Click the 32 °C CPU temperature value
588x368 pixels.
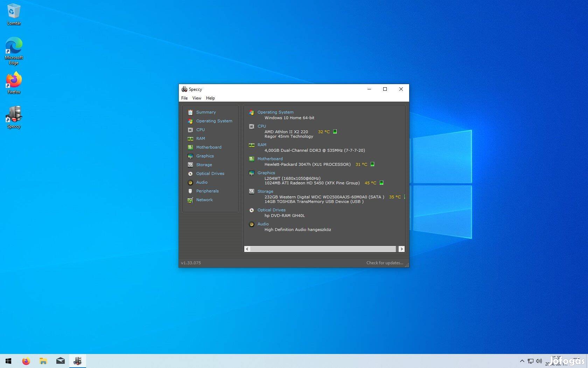point(324,132)
